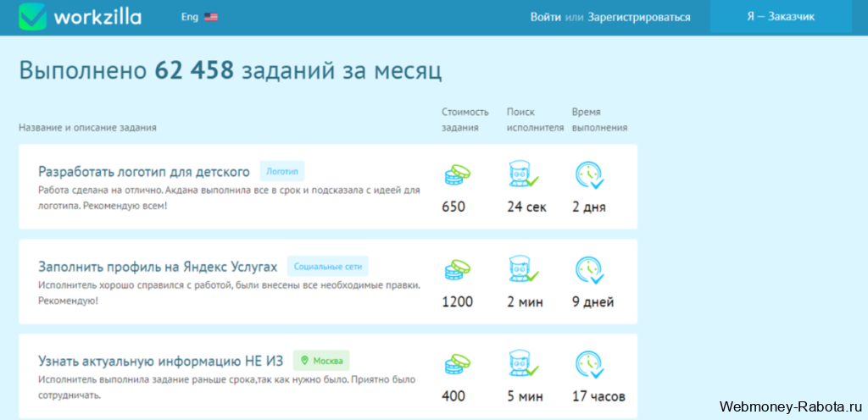Click the price value 400
Image resolution: width=868 pixels, height=420 pixels.
coord(453,396)
